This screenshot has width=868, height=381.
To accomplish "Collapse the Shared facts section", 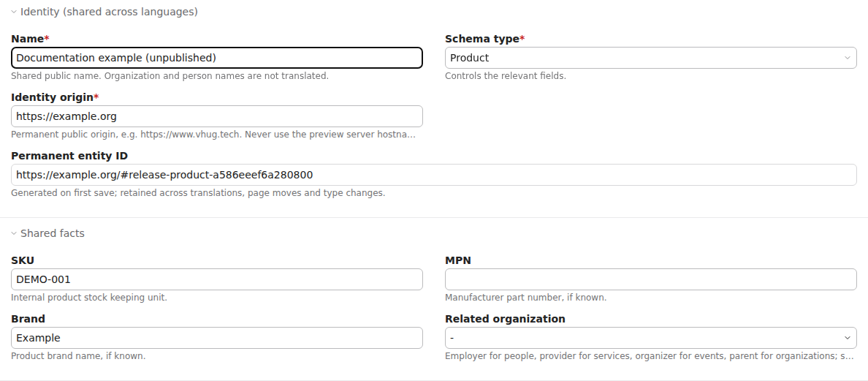I will [48, 233].
